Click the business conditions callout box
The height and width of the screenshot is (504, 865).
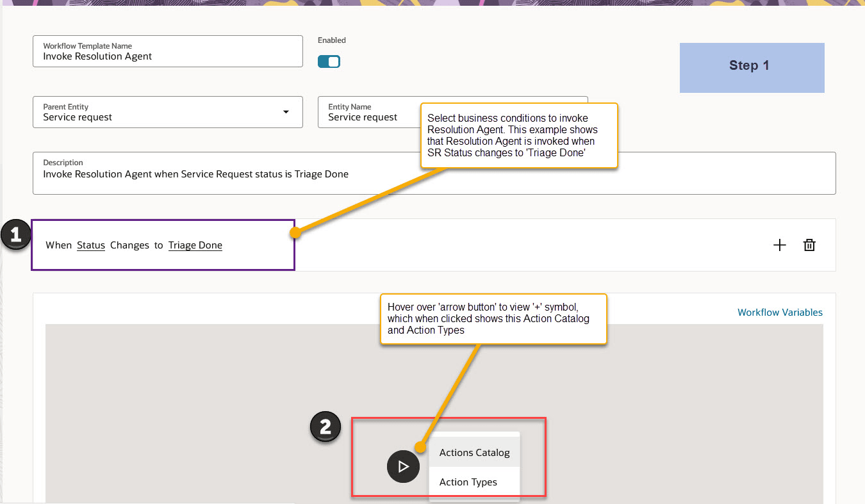pos(519,136)
